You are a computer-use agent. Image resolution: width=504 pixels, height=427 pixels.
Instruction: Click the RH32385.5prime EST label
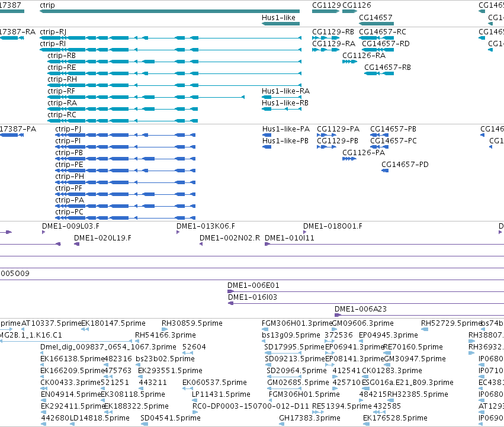(418, 394)
